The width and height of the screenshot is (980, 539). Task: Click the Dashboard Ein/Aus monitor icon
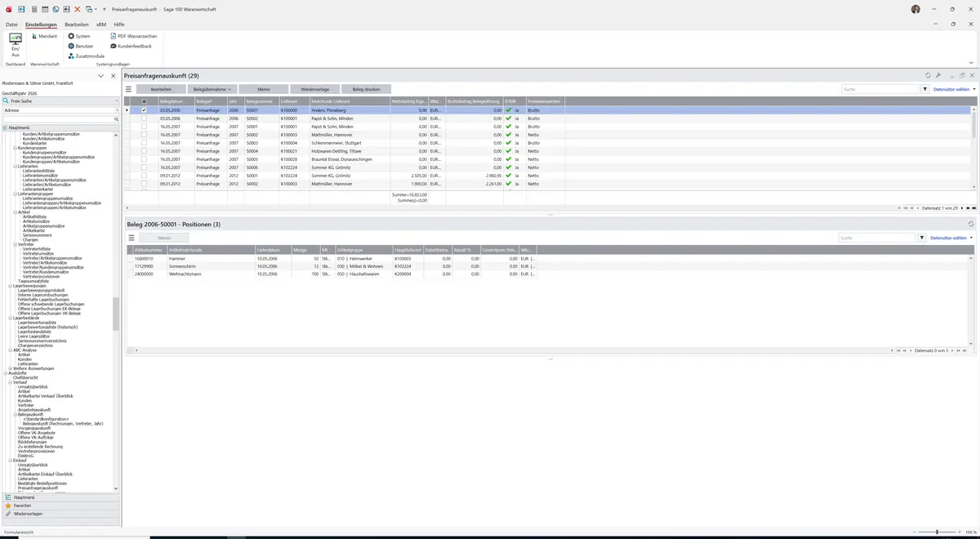pyautogui.click(x=16, y=38)
